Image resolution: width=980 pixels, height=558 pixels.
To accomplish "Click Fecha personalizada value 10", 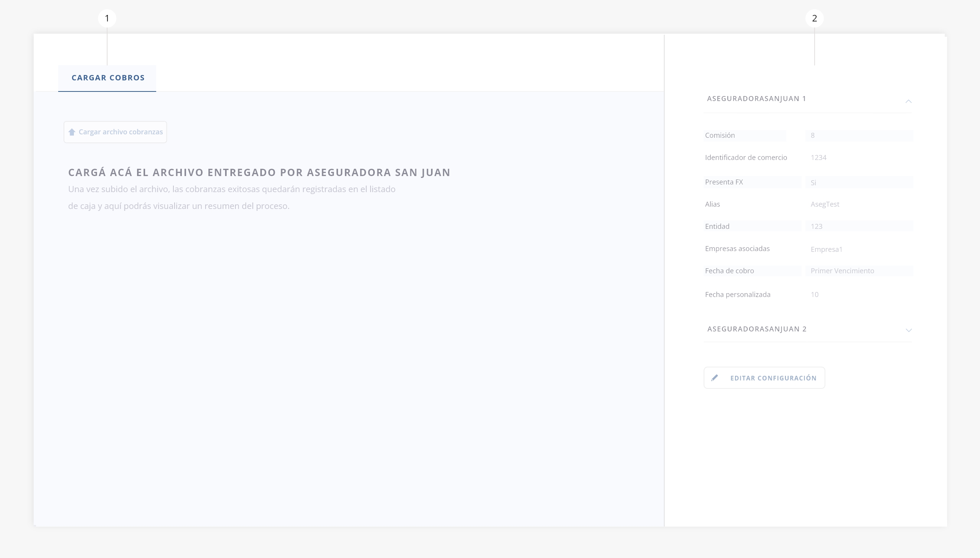I will coord(814,295).
